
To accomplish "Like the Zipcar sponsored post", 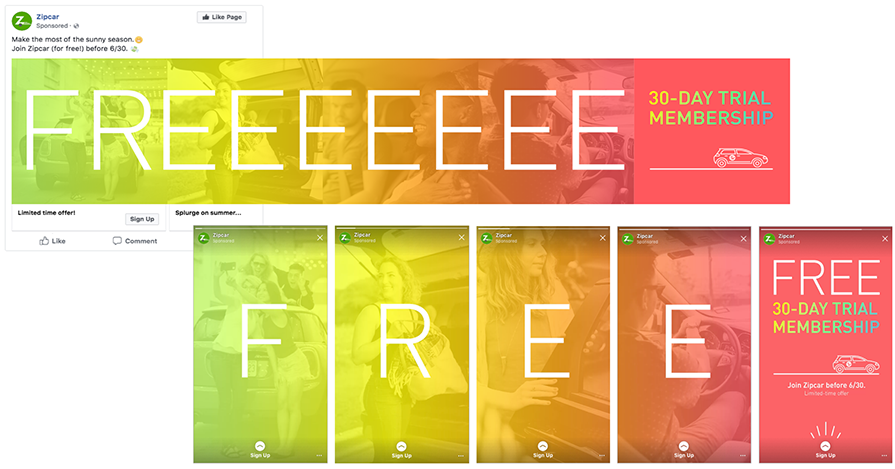I will click(x=52, y=241).
